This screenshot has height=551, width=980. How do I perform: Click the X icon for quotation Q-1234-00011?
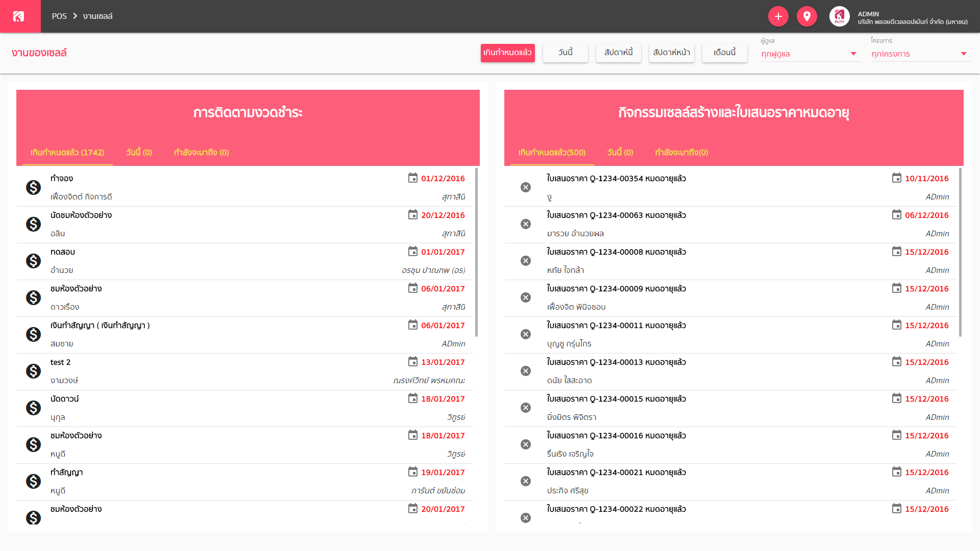coord(526,334)
